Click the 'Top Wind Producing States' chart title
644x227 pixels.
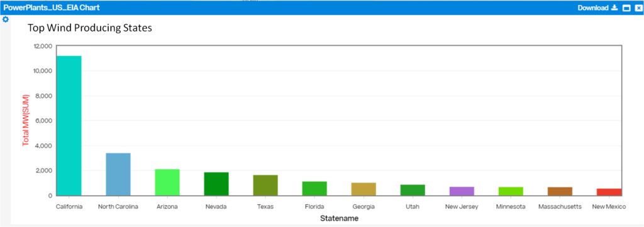coord(90,28)
